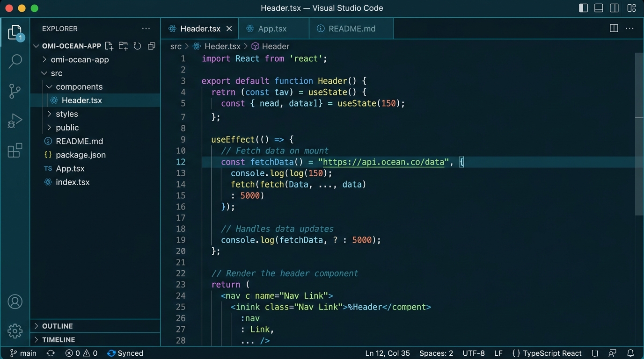Expand the omi-ocean-app folder
The width and height of the screenshot is (644, 359).
pos(44,59)
